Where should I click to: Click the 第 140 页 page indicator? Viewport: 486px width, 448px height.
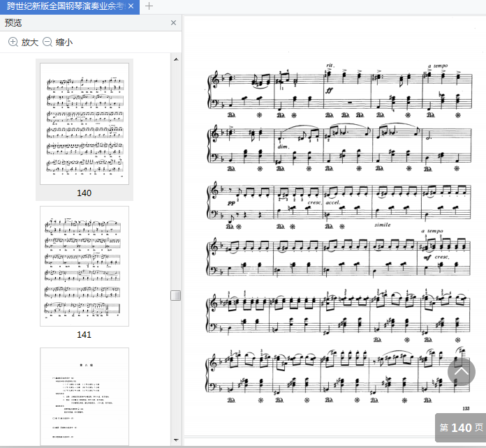[x=461, y=428]
